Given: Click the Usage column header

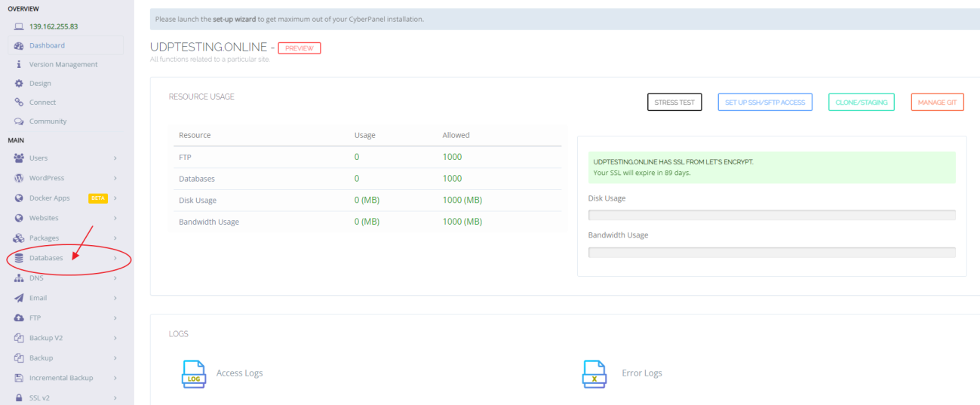Looking at the screenshot, I should coord(365,136).
